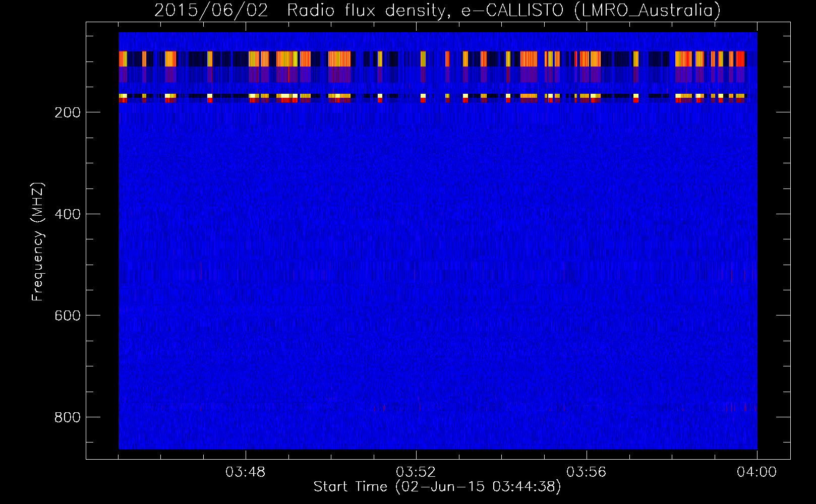Click the plot title '2015/06/02 Radio flux density'
Viewport: 816px width, 504px height.
tap(301, 11)
